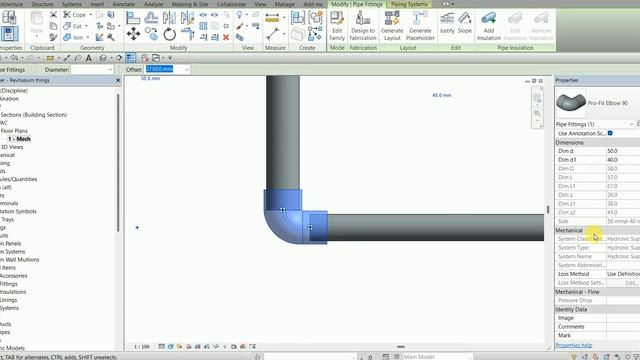
Task: Click the Loss Method value cell
Action: click(623, 274)
